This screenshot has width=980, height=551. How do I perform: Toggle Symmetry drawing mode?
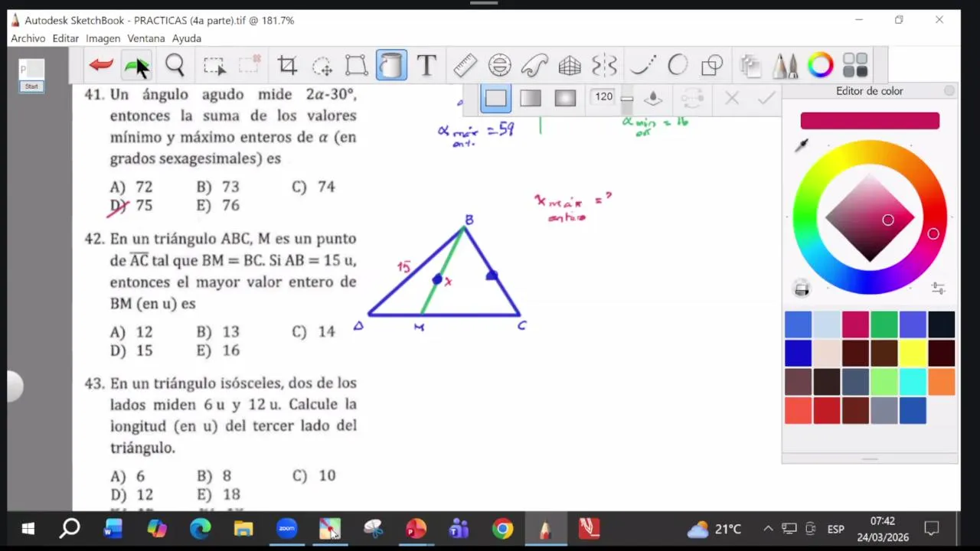pos(604,66)
